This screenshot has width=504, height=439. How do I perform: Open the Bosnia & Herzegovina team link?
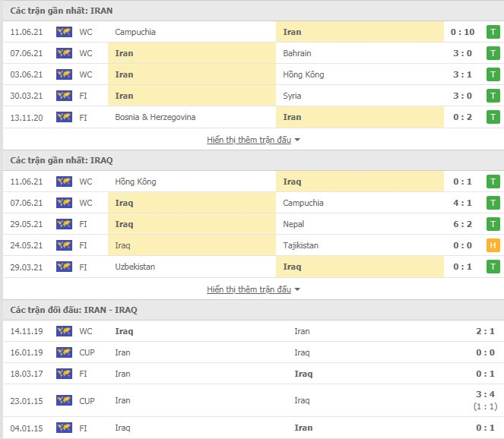155,117
